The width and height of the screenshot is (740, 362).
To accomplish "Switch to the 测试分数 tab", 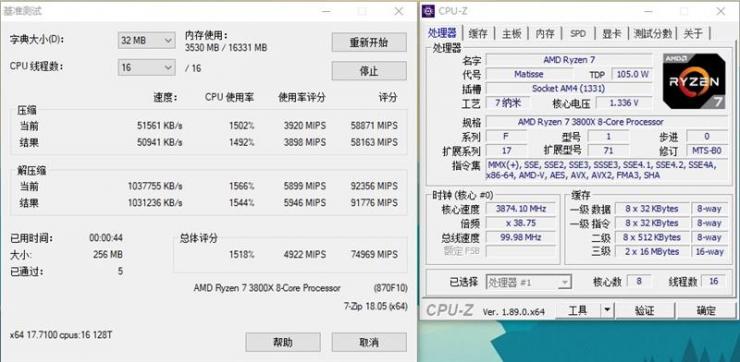I will point(653,34).
